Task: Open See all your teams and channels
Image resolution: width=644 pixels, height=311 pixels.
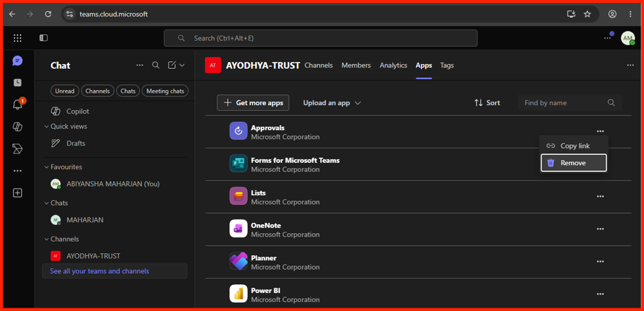Action: (115, 271)
